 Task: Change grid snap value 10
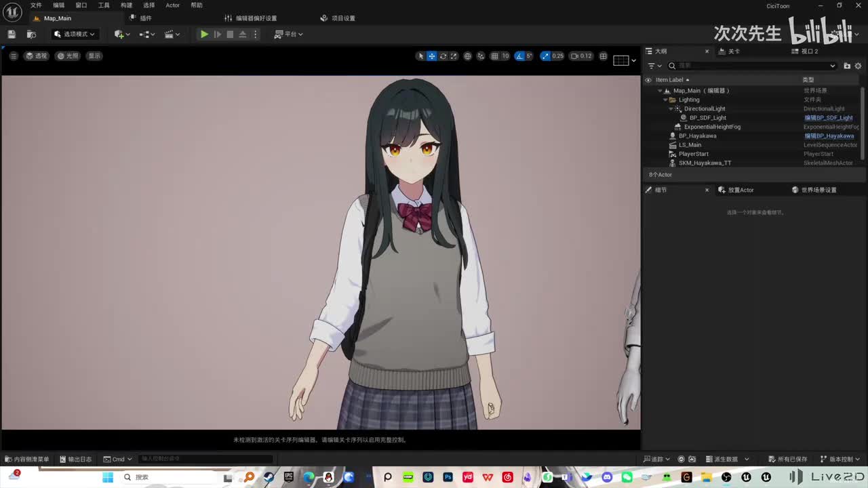coord(505,56)
